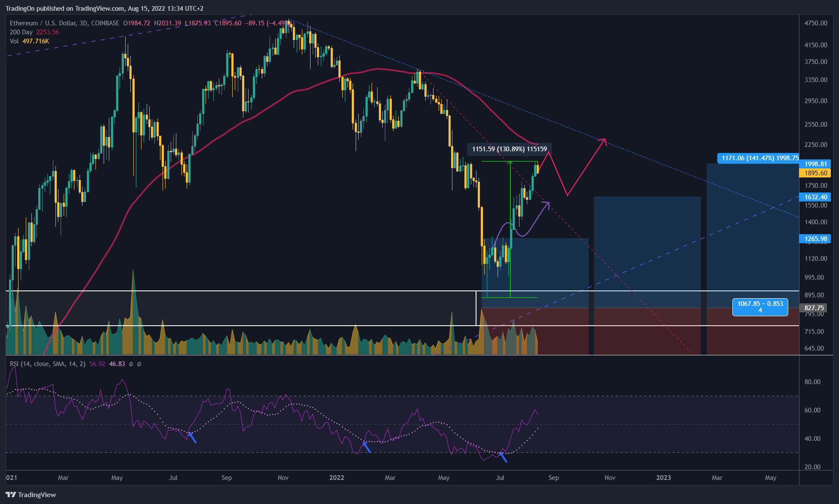Click 1400.00 on the price axis
Image resolution: width=839 pixels, height=504 pixels.
(816, 222)
